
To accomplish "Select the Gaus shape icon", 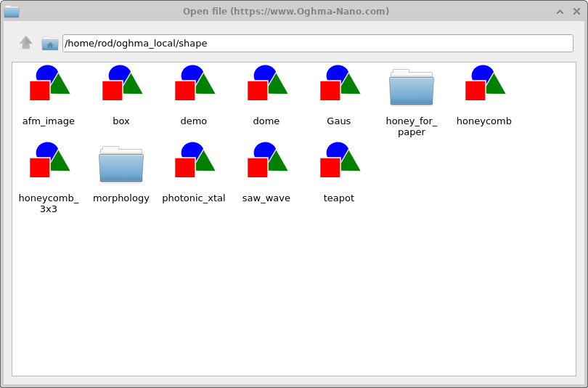I will (339, 84).
